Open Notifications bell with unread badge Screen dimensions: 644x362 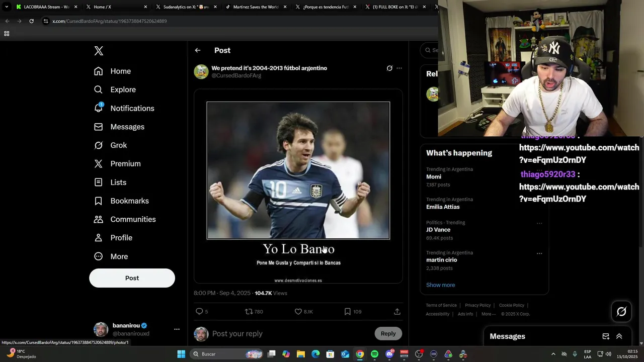click(99, 108)
